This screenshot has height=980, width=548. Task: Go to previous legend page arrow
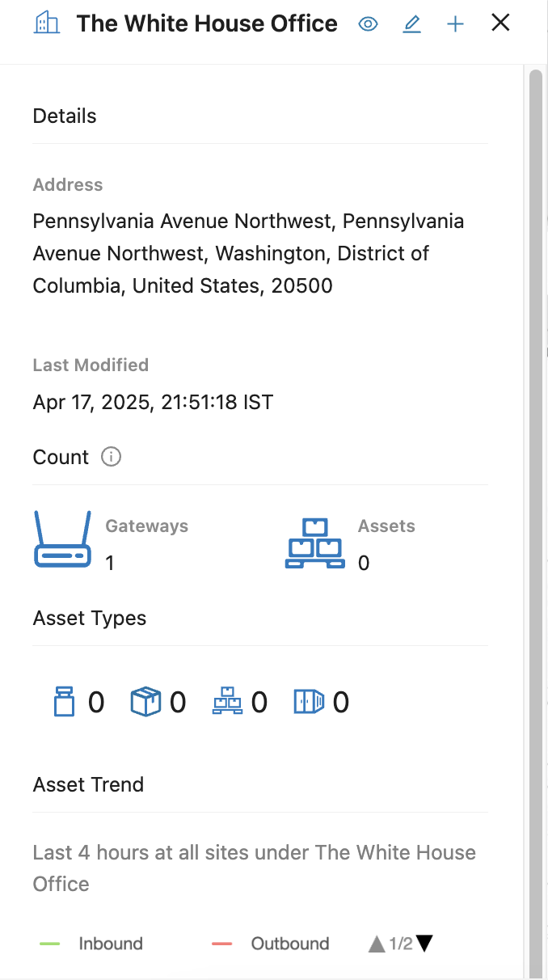377,944
